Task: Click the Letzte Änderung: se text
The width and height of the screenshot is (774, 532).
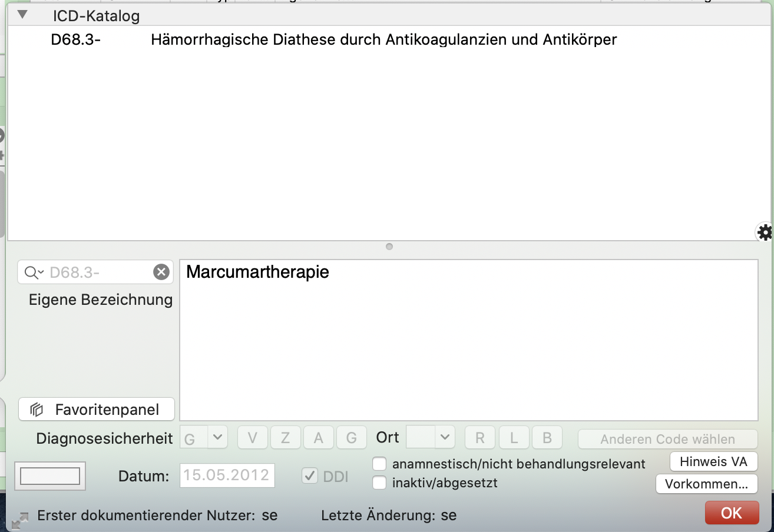Action: [389, 516]
